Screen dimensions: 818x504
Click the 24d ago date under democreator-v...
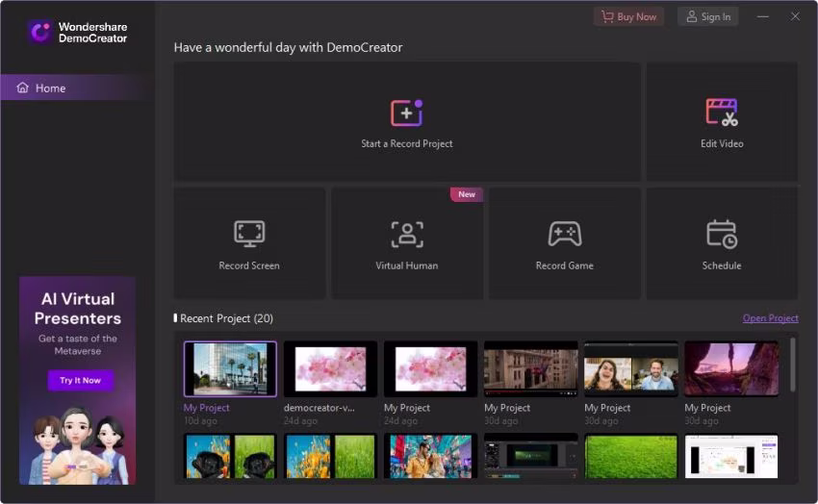(300, 420)
